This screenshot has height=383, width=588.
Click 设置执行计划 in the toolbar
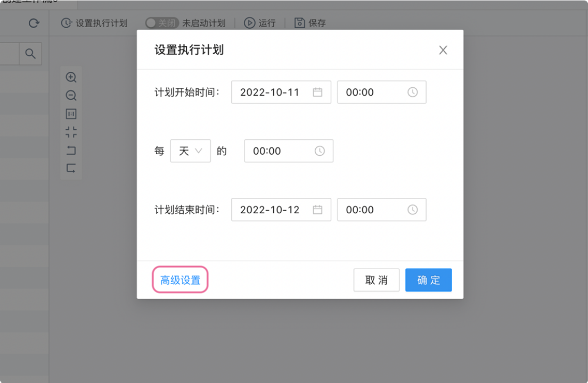click(x=94, y=23)
